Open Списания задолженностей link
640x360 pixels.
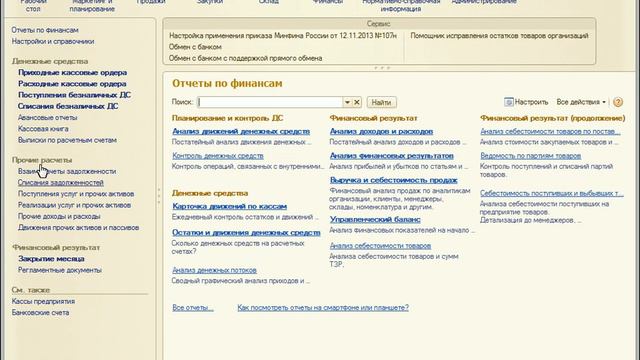point(60,182)
